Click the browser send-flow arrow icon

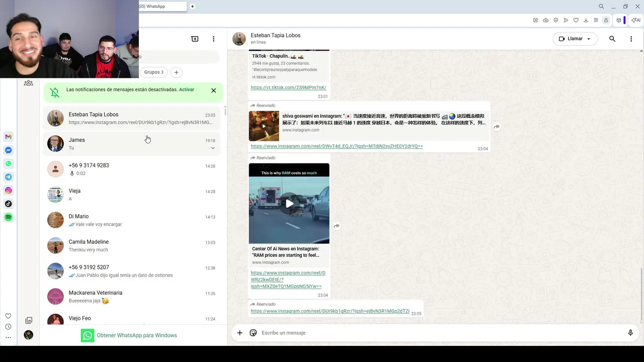click(x=566, y=20)
